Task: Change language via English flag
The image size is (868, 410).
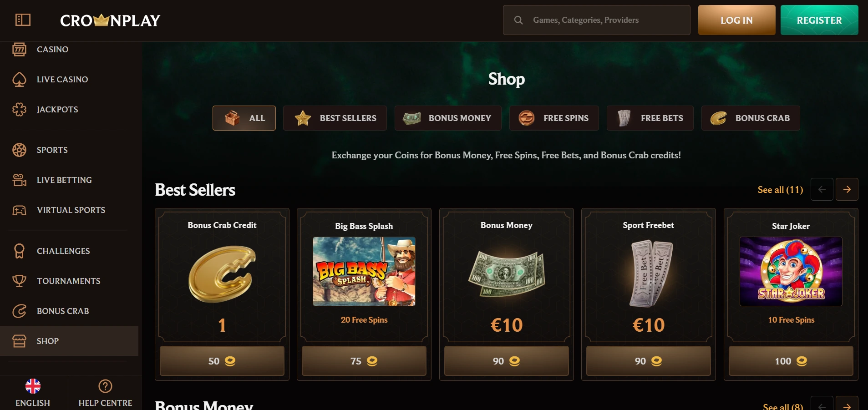Action: 33,386
